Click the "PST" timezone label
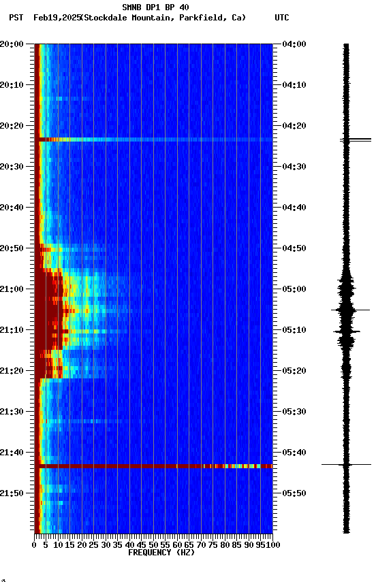The image size is (376, 588). (16, 18)
